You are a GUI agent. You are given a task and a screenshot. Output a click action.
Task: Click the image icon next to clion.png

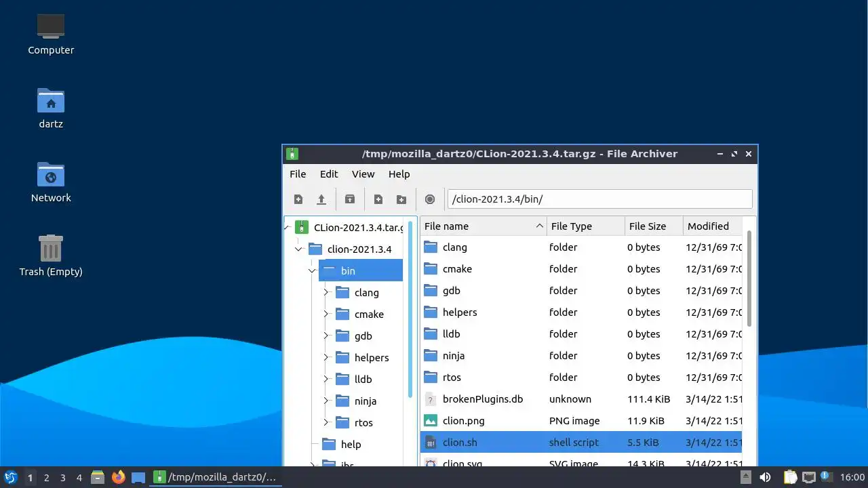tap(431, 421)
